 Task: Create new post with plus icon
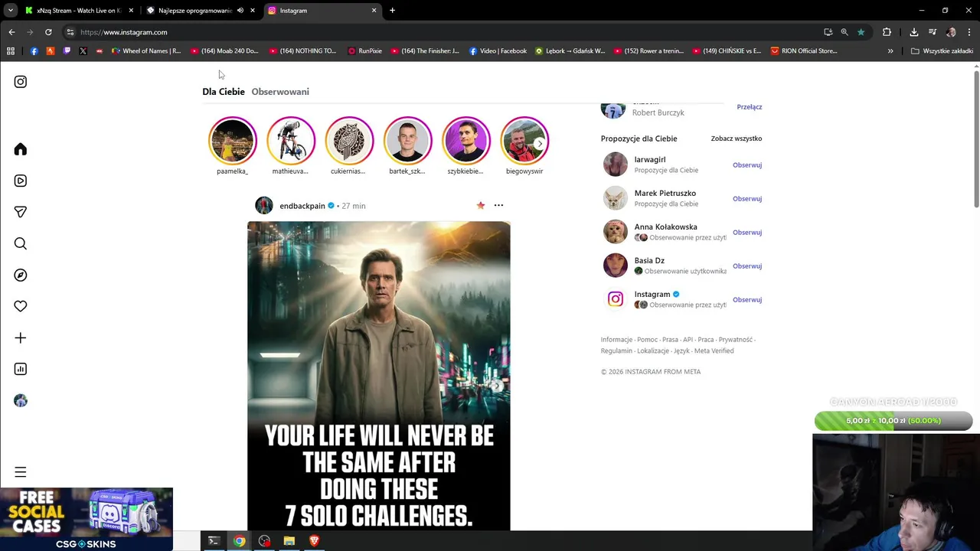[21, 337]
